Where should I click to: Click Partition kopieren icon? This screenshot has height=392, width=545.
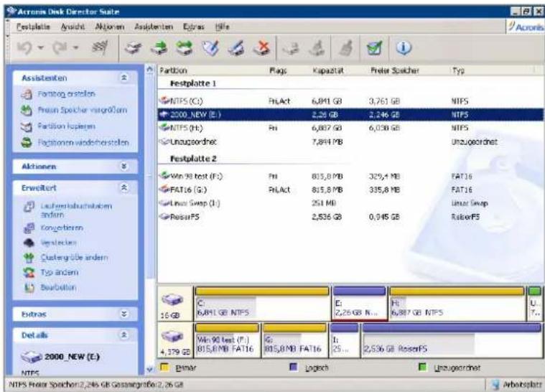tap(27, 126)
